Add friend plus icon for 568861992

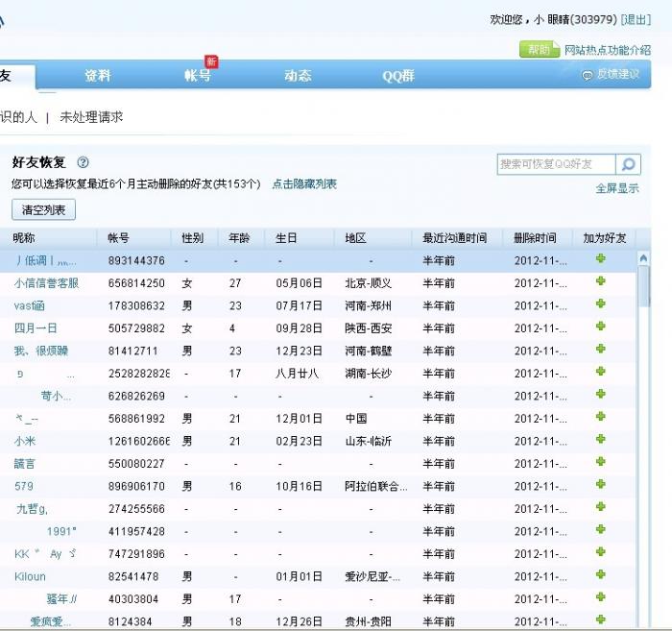(600, 417)
